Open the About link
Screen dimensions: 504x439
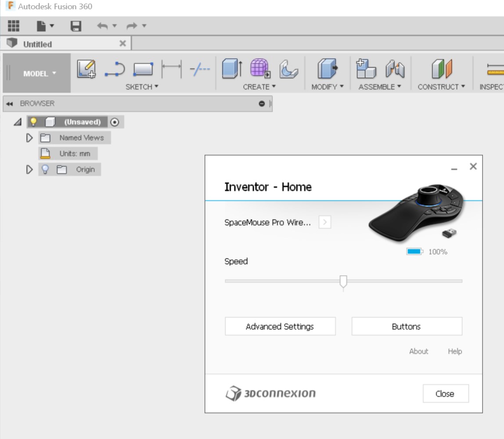click(419, 351)
